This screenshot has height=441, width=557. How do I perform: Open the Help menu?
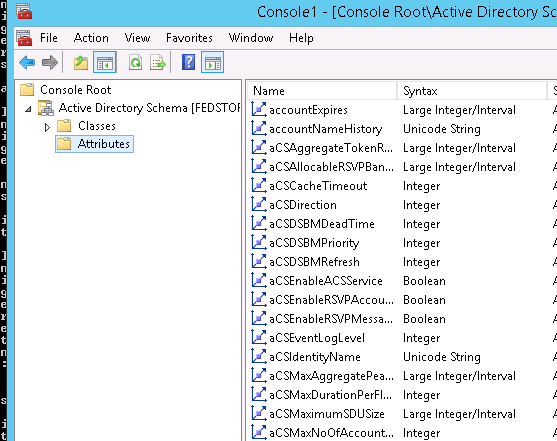point(301,38)
